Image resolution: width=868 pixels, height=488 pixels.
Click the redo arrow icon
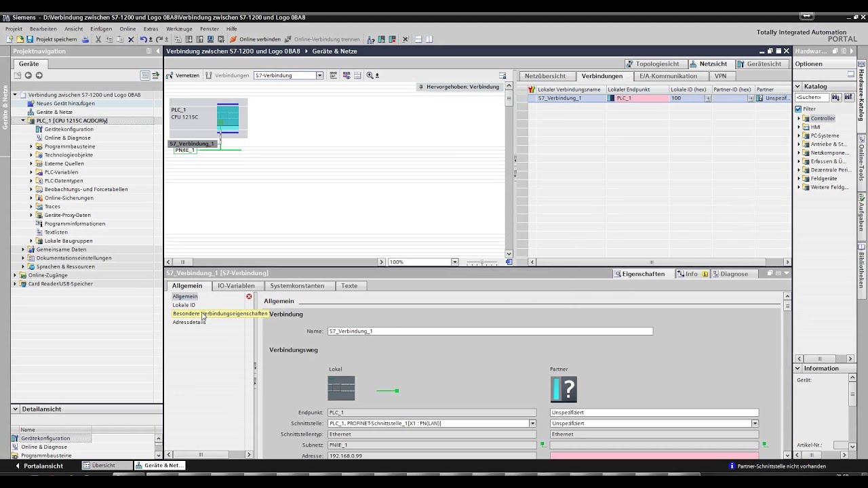point(159,39)
